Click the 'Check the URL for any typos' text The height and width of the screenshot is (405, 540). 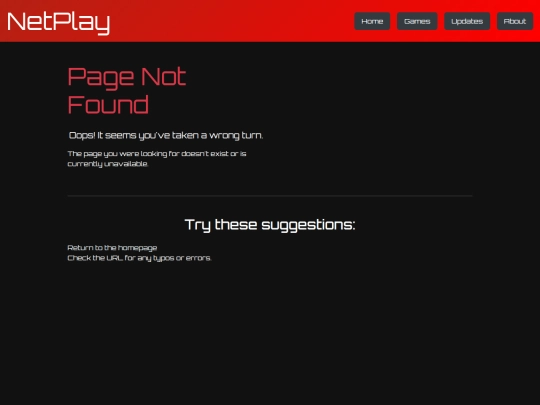coord(139,258)
